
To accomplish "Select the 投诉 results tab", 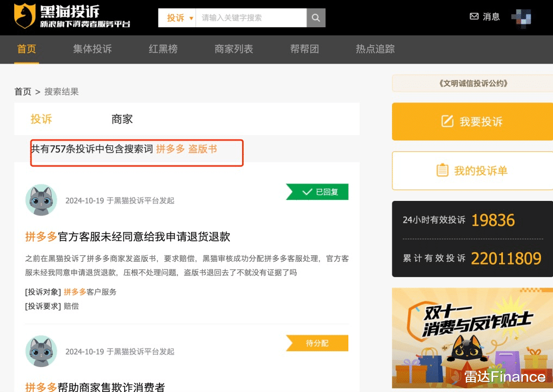I will pos(41,119).
